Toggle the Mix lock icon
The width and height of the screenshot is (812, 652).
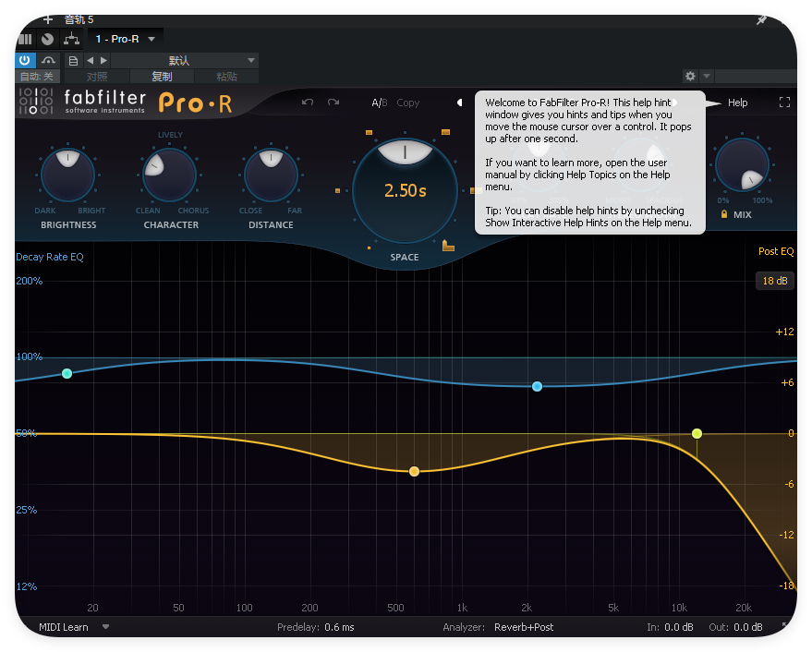724,214
